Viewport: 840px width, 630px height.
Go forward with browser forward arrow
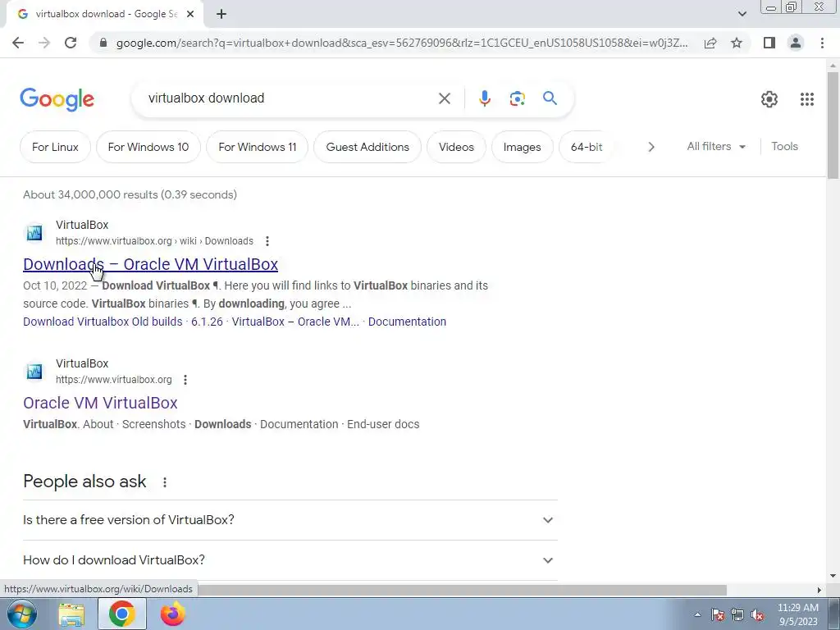[44, 43]
